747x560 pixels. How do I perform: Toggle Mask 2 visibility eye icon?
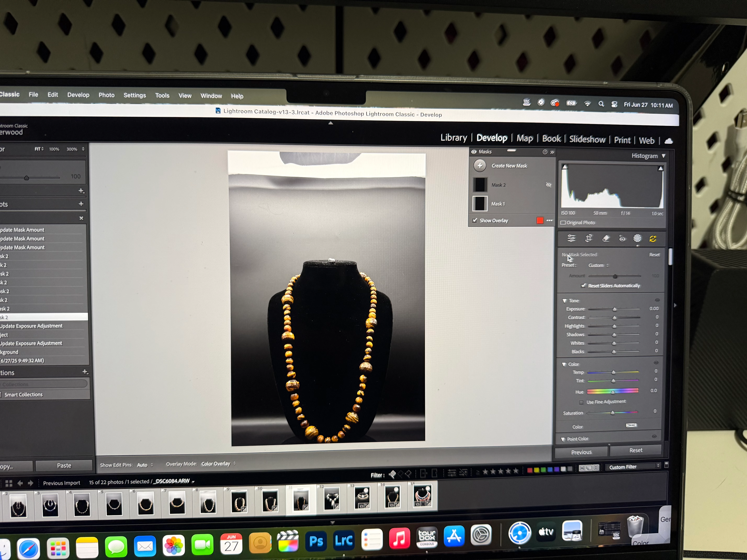[548, 185]
